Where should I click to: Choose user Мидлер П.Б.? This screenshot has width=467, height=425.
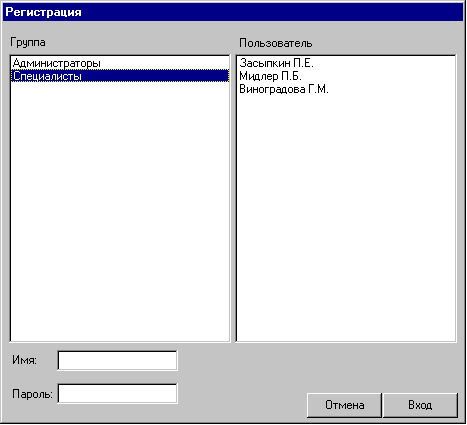point(346,76)
